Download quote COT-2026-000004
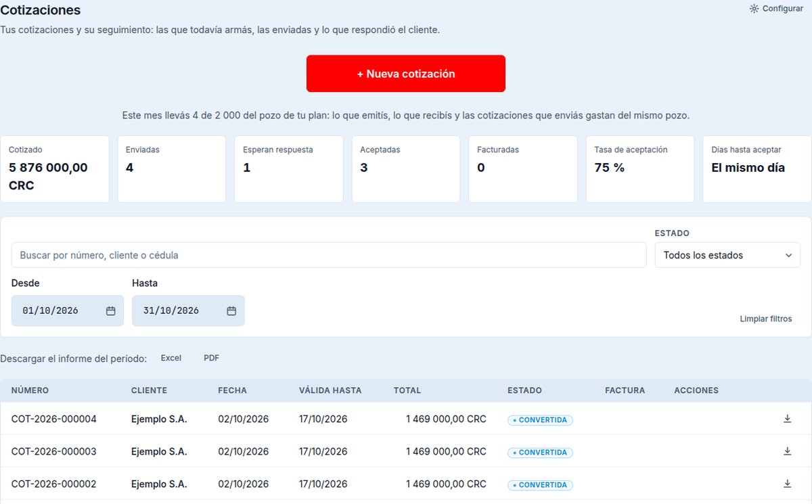812x504 pixels. (787, 419)
